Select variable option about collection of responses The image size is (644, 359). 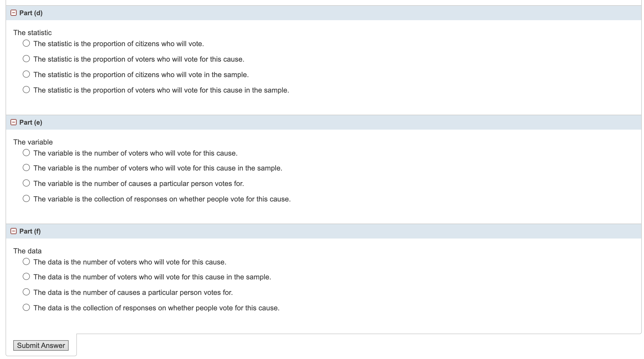[x=26, y=198]
